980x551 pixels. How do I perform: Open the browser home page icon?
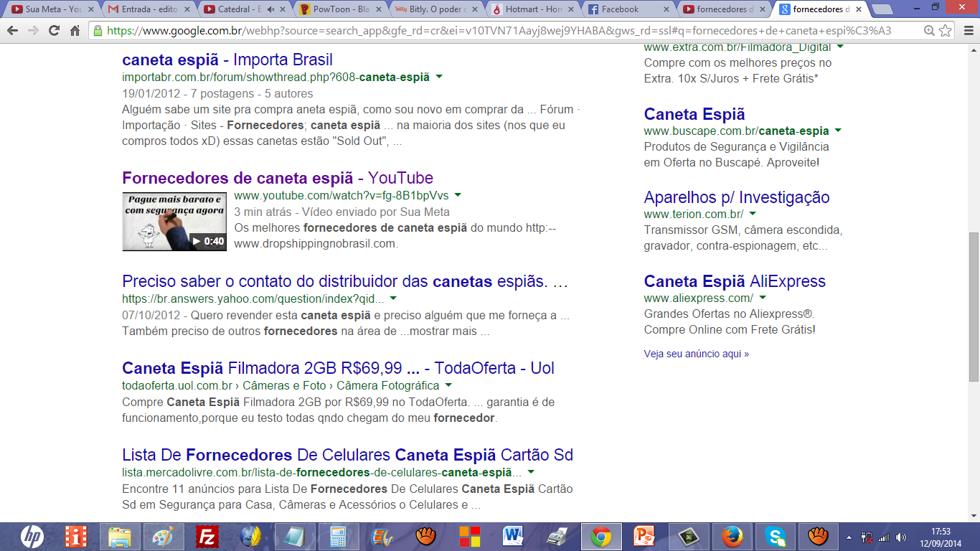(75, 31)
